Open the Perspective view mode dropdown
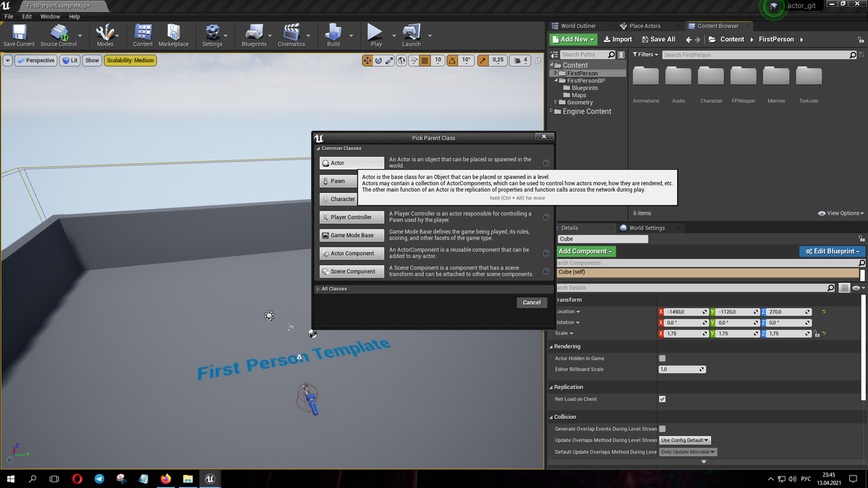Screen dimensions: 868x488 coord(37,61)
